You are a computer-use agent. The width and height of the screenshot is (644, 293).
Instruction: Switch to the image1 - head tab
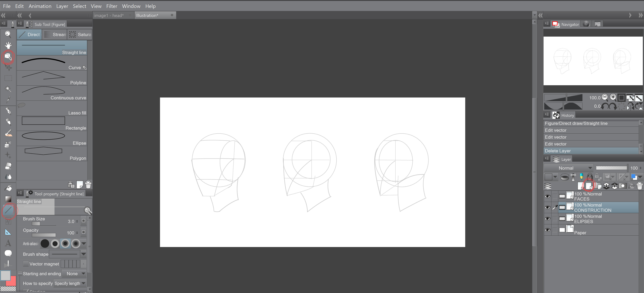[x=109, y=15]
